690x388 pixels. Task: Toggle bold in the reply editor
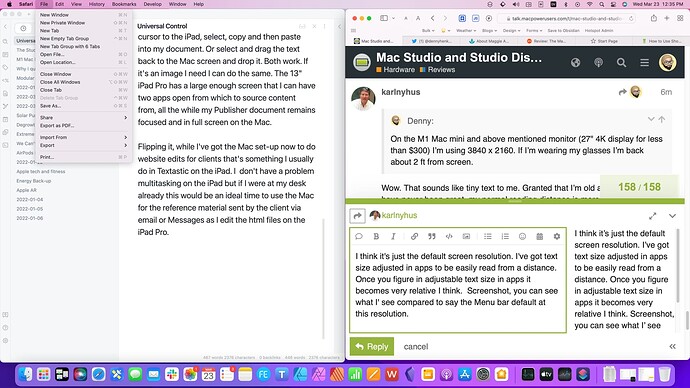pos(376,236)
